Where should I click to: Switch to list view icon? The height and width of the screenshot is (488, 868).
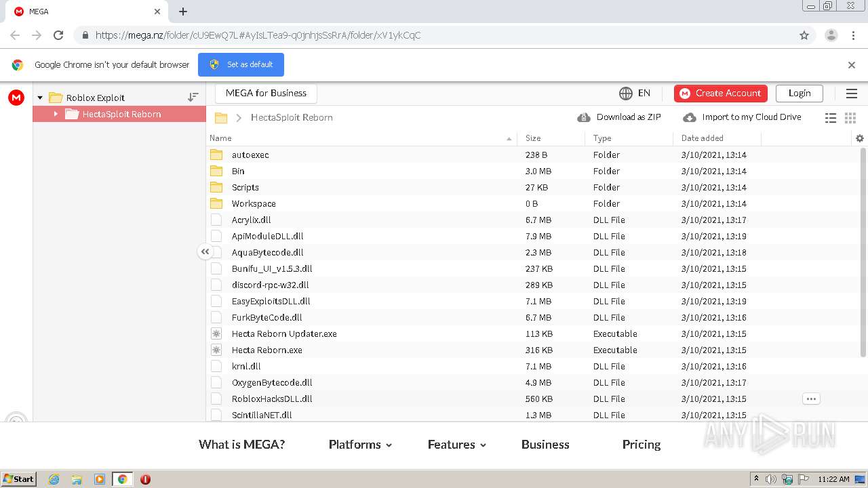click(831, 118)
